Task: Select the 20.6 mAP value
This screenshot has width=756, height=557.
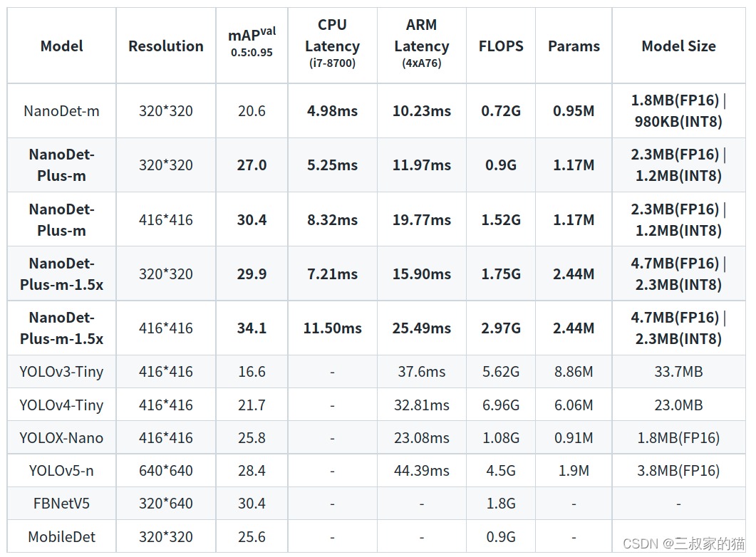Action: (x=252, y=111)
